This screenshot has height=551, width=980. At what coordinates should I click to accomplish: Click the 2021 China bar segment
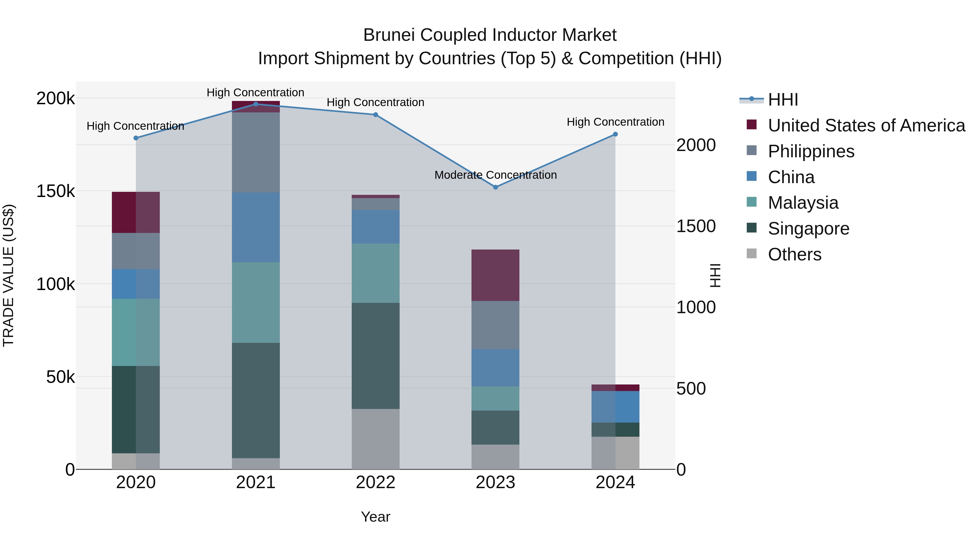tap(256, 227)
